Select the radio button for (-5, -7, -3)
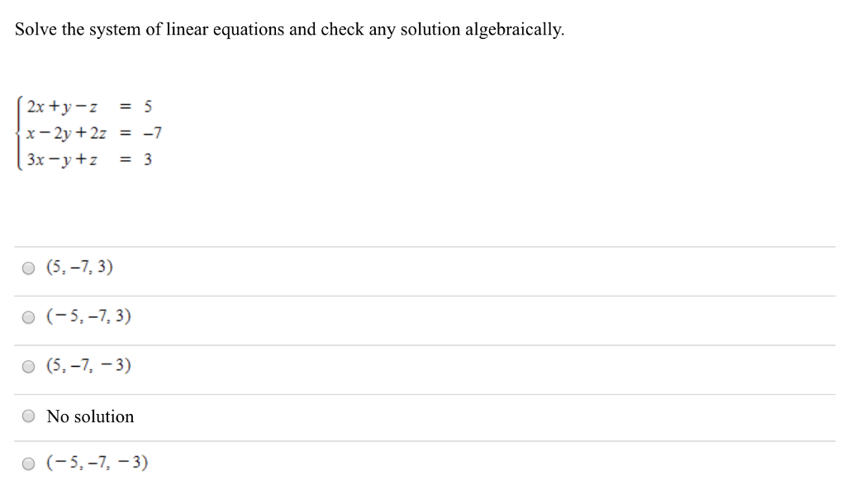This screenshot has width=846, height=504. pyautogui.click(x=29, y=463)
